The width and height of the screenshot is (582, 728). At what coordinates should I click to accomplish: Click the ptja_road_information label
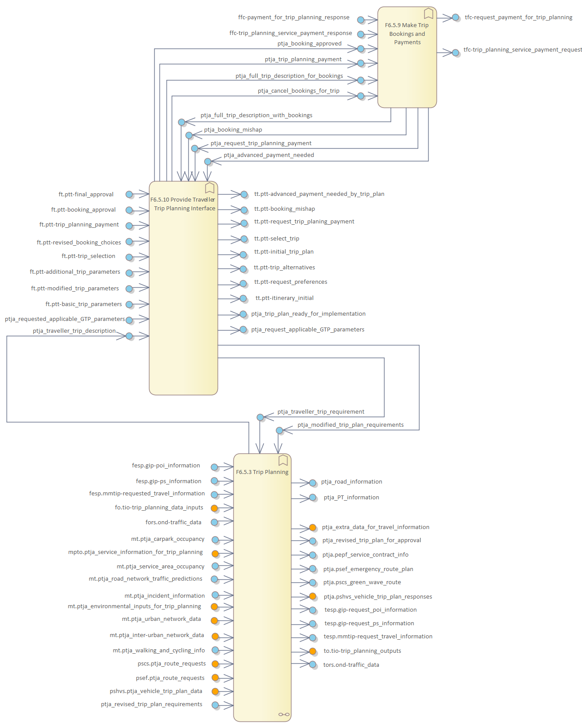pyautogui.click(x=351, y=482)
